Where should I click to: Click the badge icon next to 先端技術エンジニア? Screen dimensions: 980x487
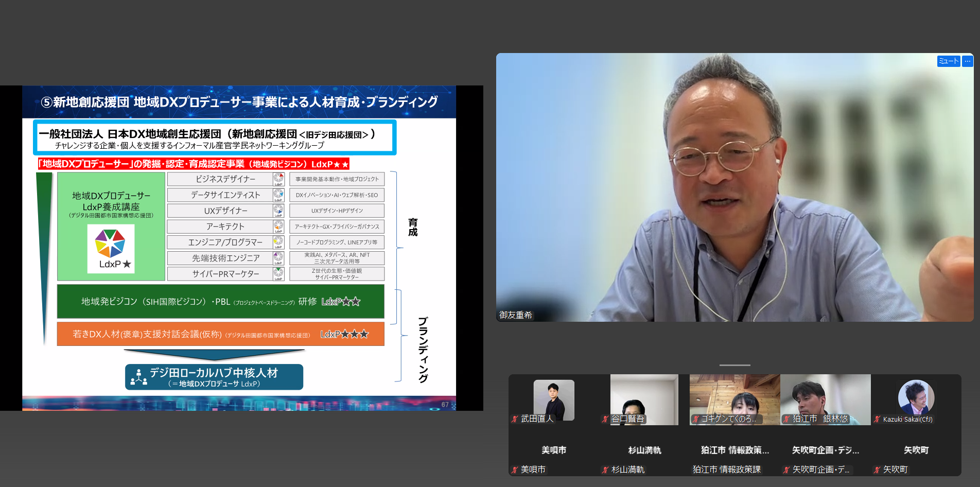point(278,258)
